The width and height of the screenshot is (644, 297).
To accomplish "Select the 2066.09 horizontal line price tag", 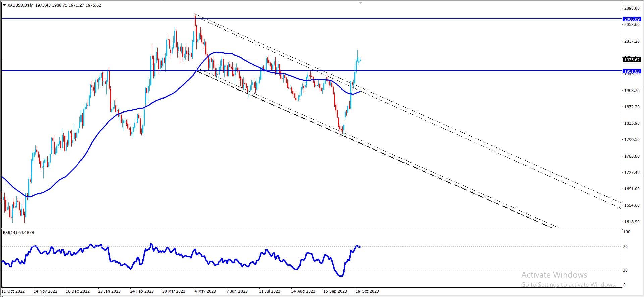I will [x=632, y=19].
